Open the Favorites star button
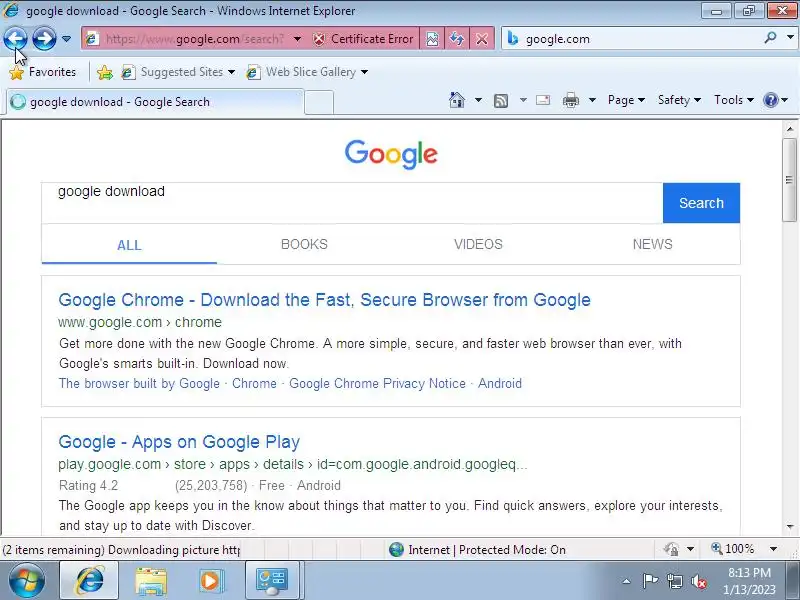Screen dimensions: 800x600 [43, 72]
